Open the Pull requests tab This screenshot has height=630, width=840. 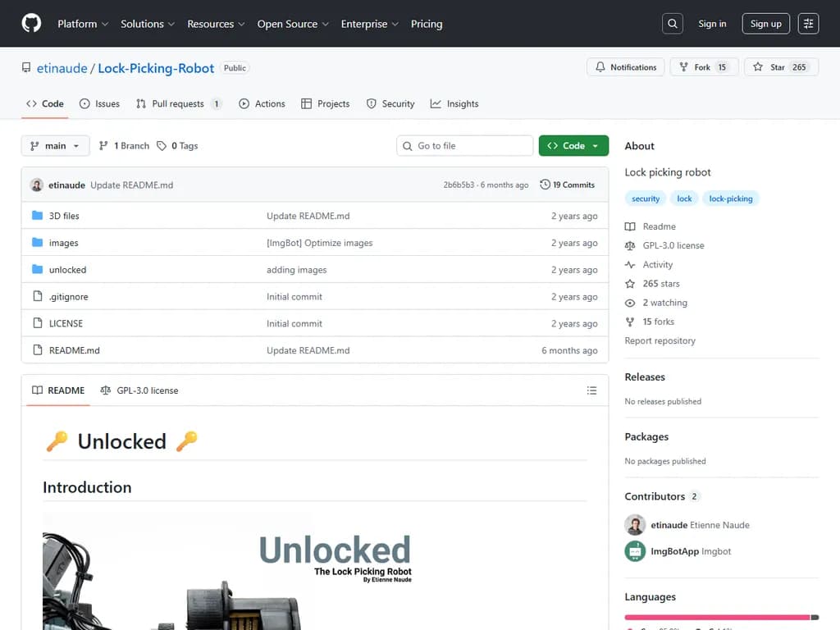(178, 104)
